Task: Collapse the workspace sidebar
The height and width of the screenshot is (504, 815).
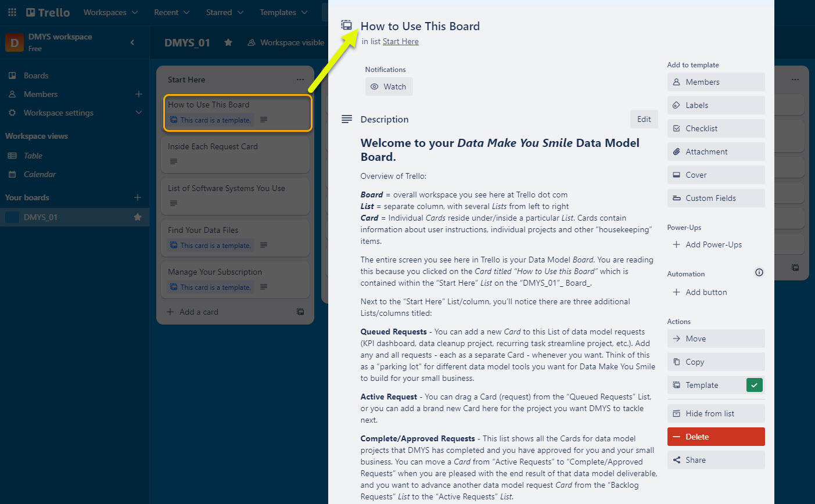Action: [x=132, y=42]
